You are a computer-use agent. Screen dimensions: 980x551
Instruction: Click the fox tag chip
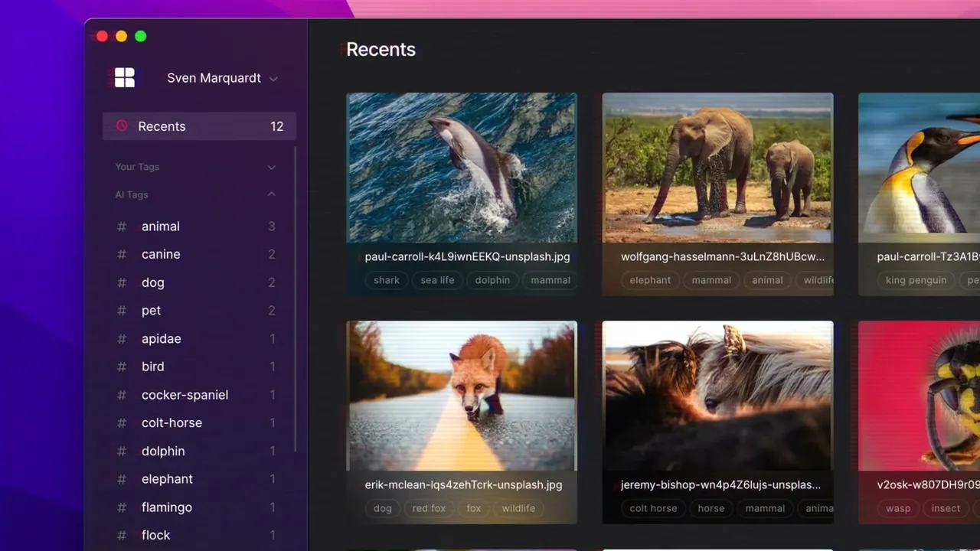(474, 508)
